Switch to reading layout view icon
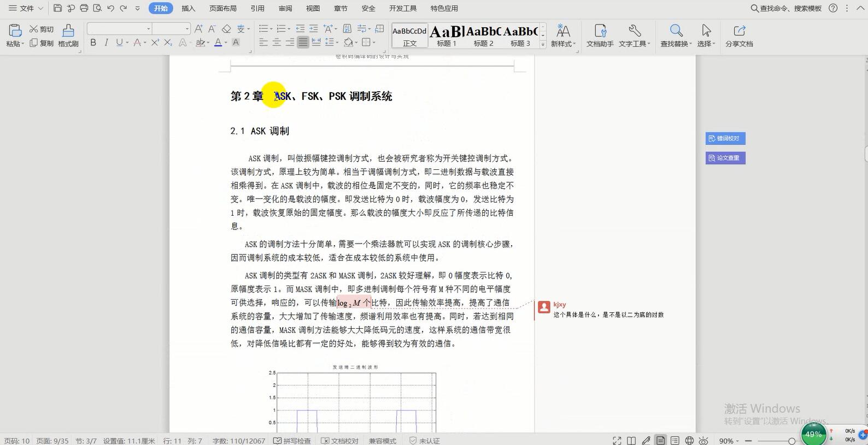The image size is (868, 445). click(631, 441)
